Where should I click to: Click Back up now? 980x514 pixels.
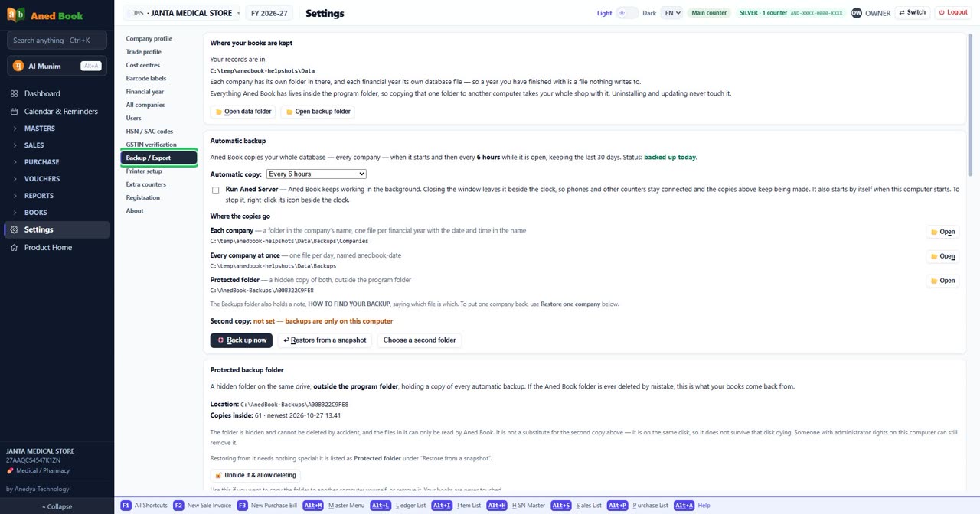(241, 340)
